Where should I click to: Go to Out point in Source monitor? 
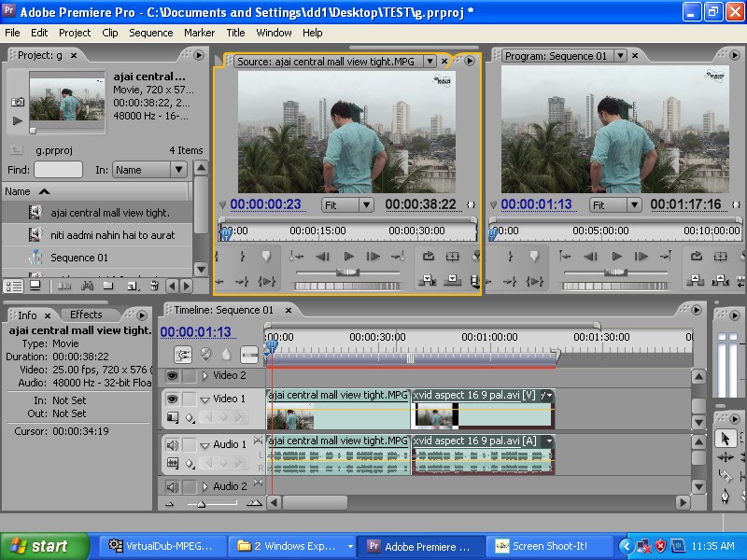(242, 282)
